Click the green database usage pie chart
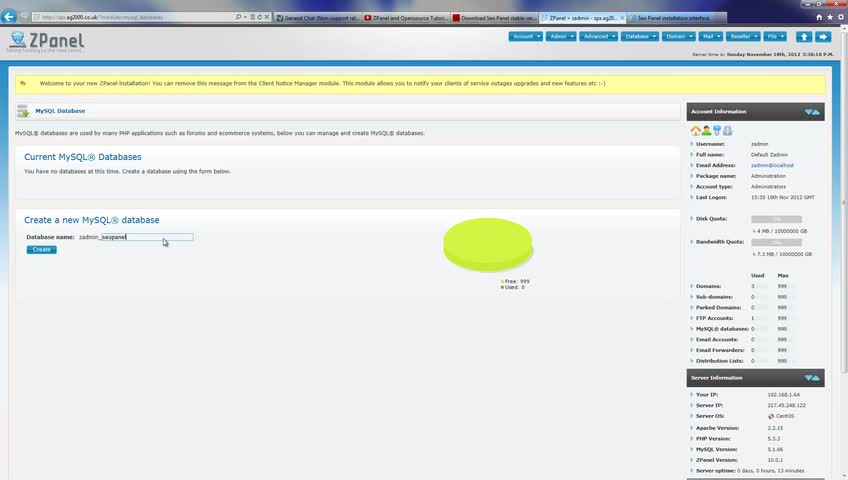Image resolution: width=848 pixels, height=480 pixels. [488, 245]
